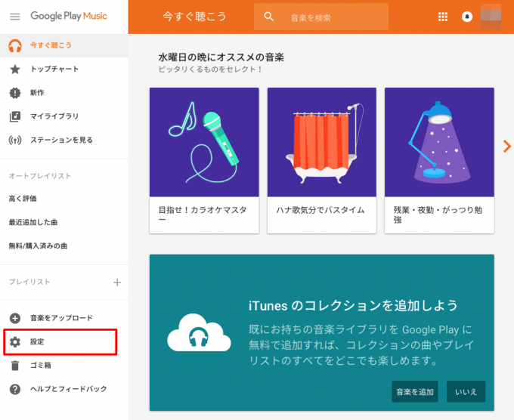Image resolution: width=514 pixels, height=420 pixels.
Task: Click the trash can icon for ゴミ箱
Action: tap(15, 366)
